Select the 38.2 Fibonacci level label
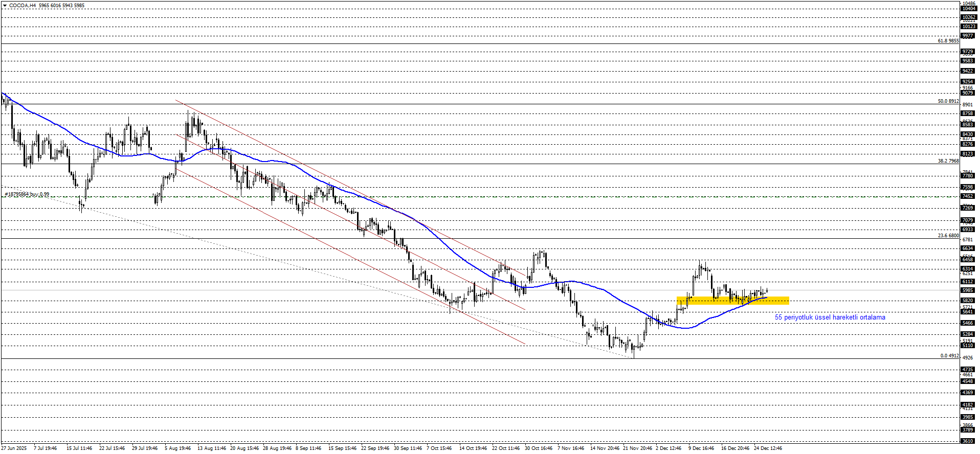This screenshot has height=454, width=980. [948, 161]
